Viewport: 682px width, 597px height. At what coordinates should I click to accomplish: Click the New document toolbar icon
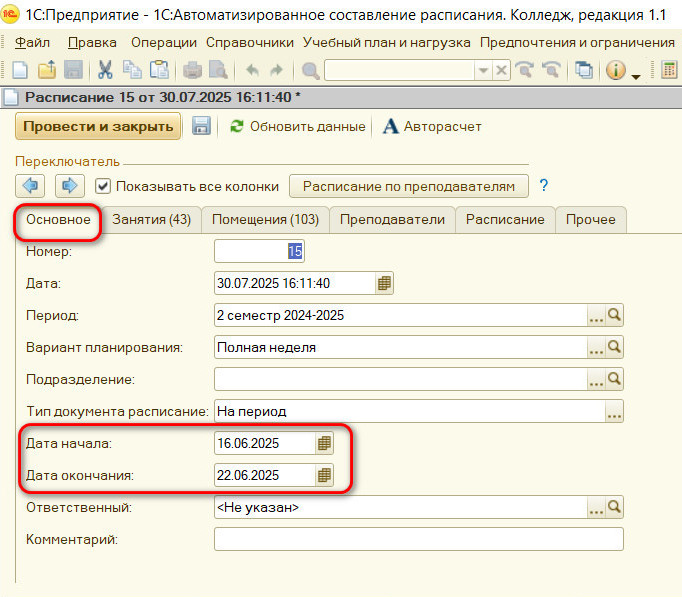[x=20, y=70]
